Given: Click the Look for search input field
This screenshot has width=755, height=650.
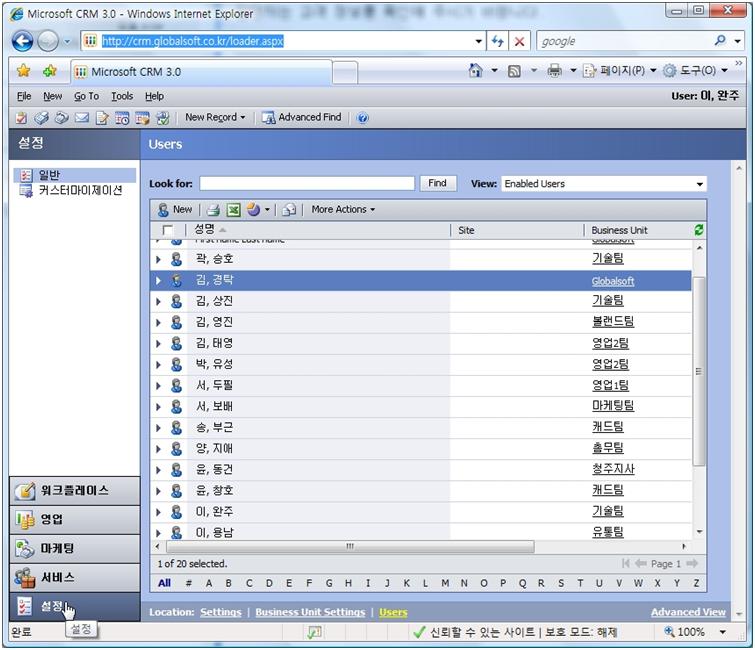Looking at the screenshot, I should [307, 183].
